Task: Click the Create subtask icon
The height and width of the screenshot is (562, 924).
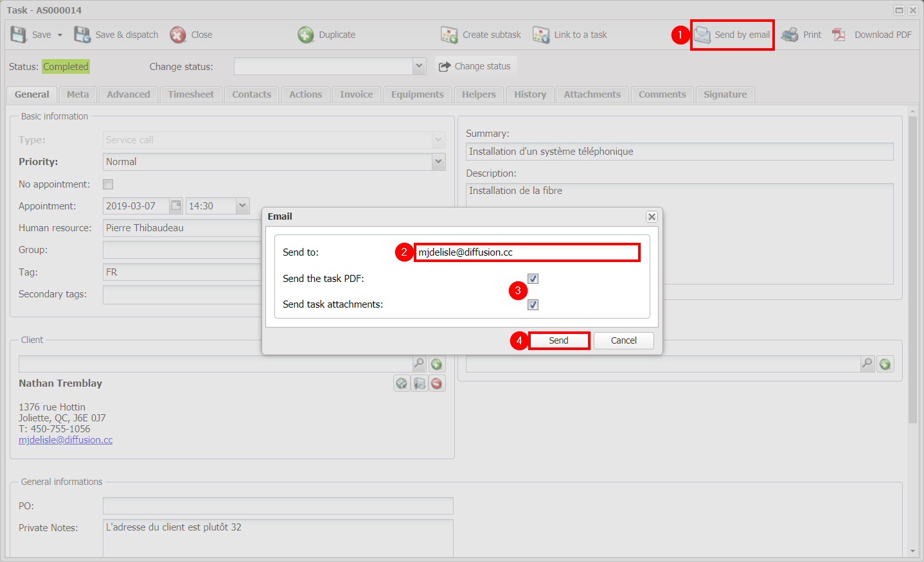Action: click(x=449, y=35)
